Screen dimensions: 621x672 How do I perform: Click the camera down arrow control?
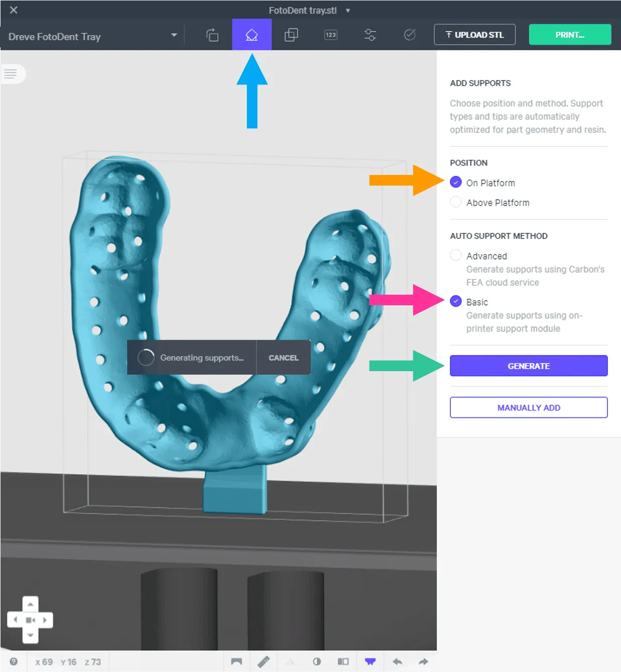(30, 635)
